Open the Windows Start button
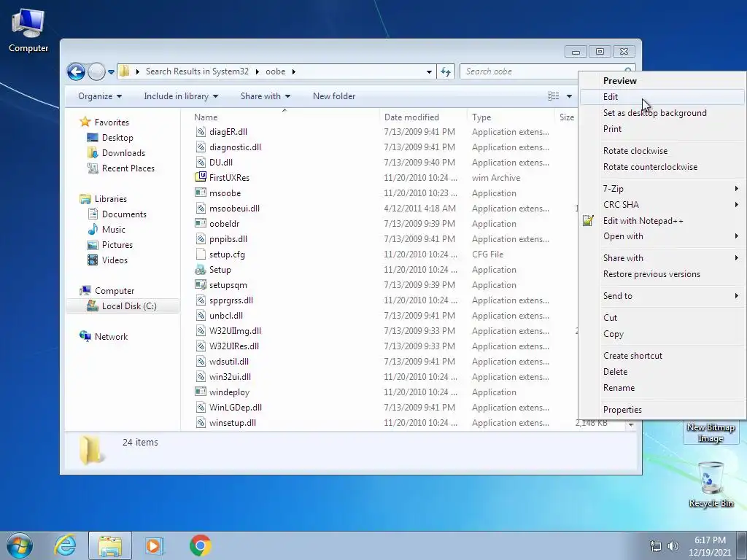747x560 pixels. [x=19, y=545]
